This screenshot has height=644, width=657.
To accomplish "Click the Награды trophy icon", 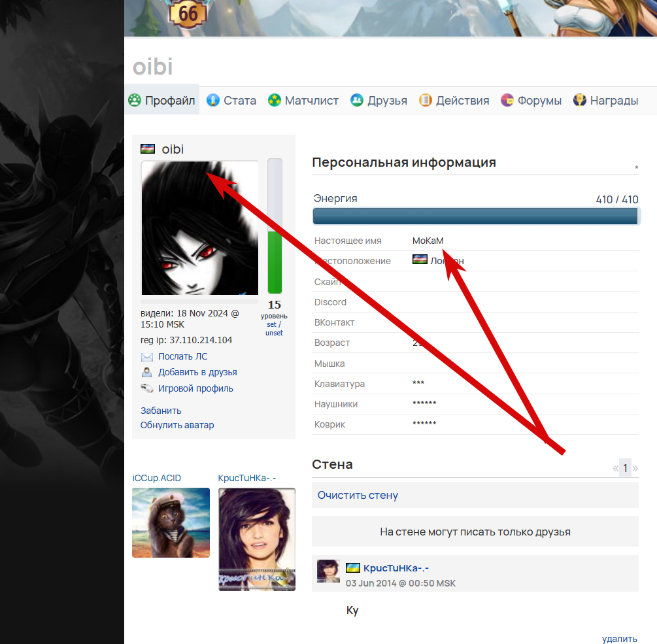I will click(580, 100).
